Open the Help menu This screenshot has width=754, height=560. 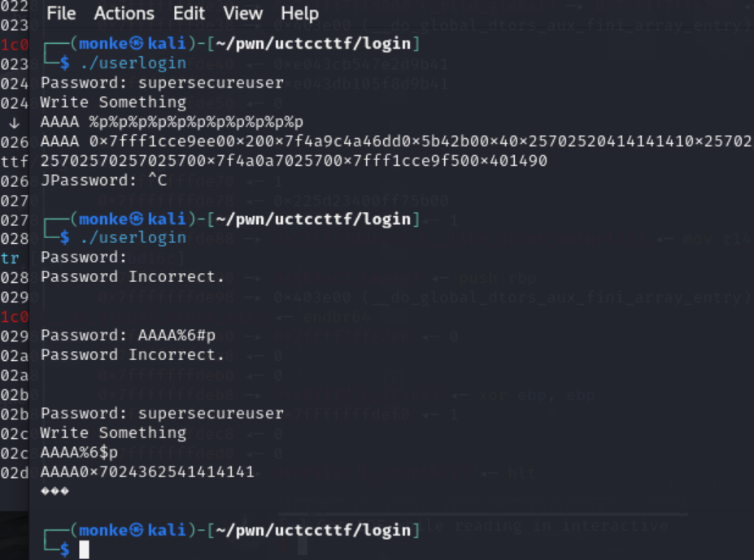(x=299, y=14)
